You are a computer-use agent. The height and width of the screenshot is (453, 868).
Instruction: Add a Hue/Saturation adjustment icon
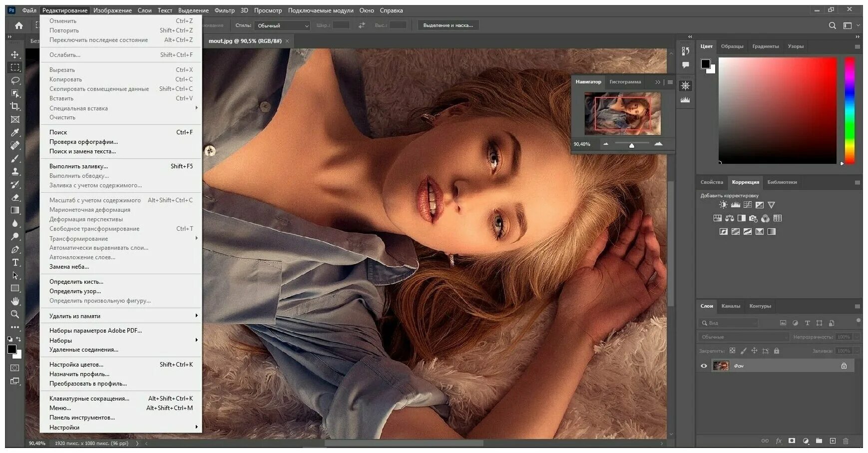tap(717, 218)
